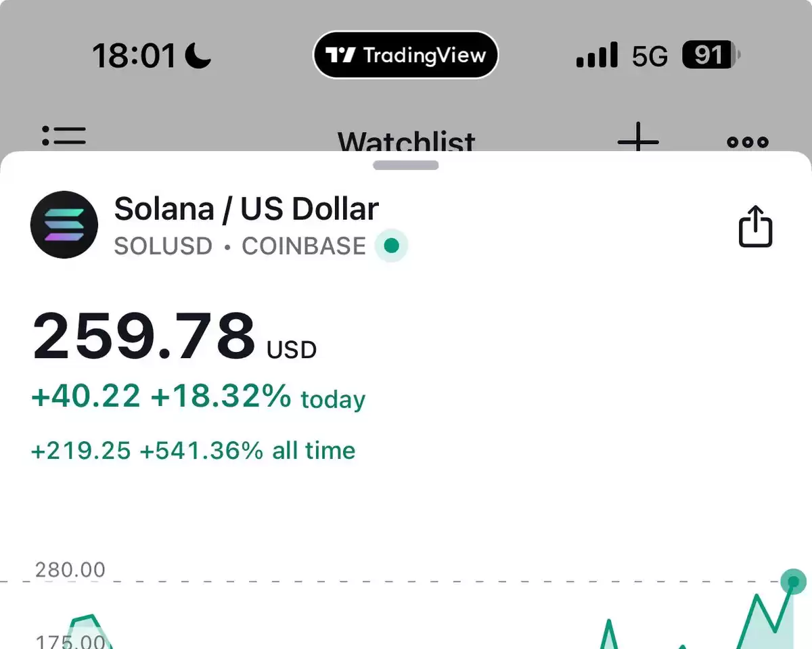The height and width of the screenshot is (649, 812).
Task: Tap the battery indicator showing 91
Action: 711,55
